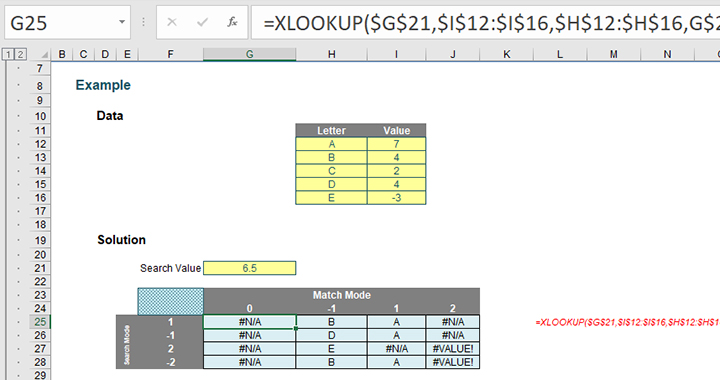The image size is (720, 380).
Task: Select row 12 header
Action: [x=40, y=144]
